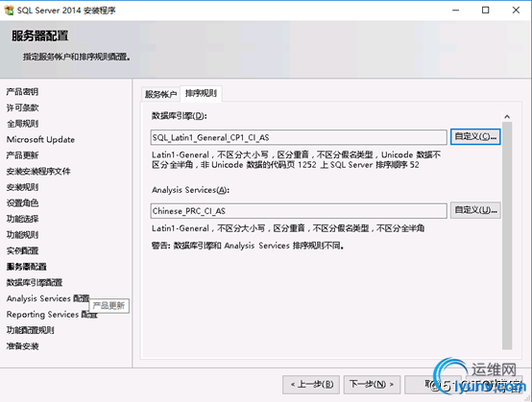
Task: Close the SQL Server 2014 installer window
Action: 516,11
